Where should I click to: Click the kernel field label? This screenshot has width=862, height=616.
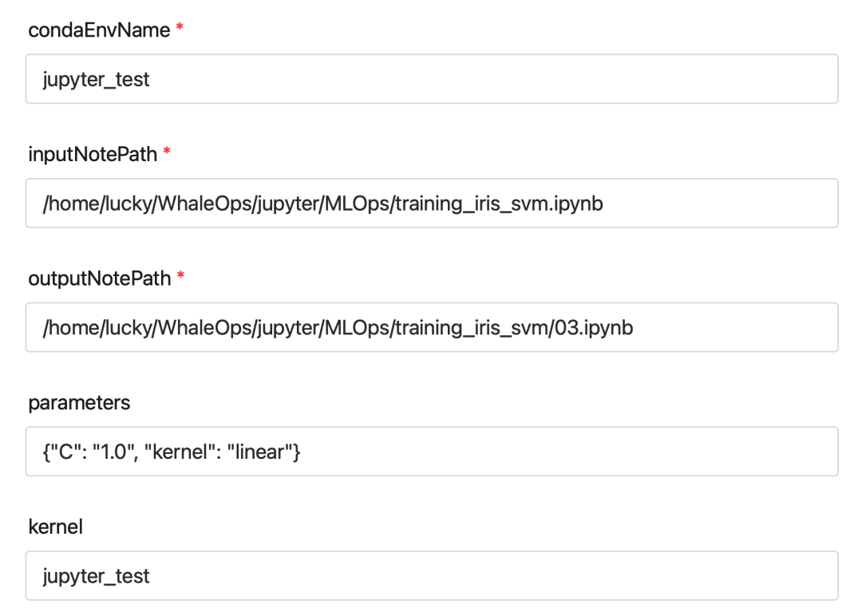click(55, 527)
